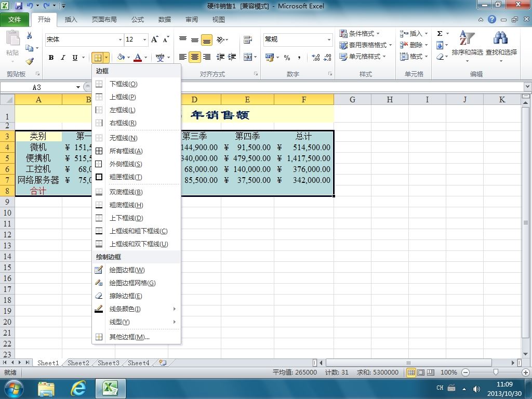The image size is (532, 399).
Task: Choose 粗匣框线 thick box border
Action: click(x=136, y=177)
